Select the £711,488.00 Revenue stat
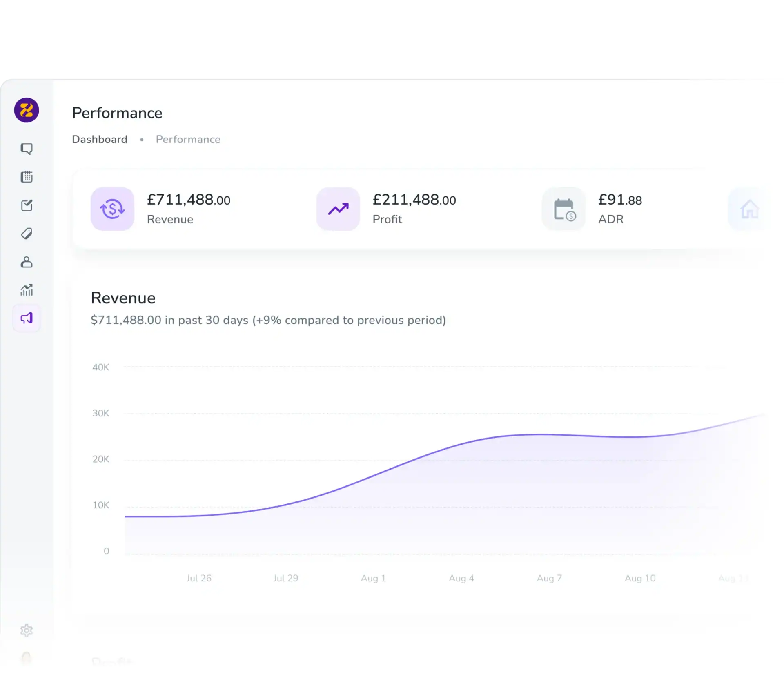784x679 pixels. (x=189, y=209)
